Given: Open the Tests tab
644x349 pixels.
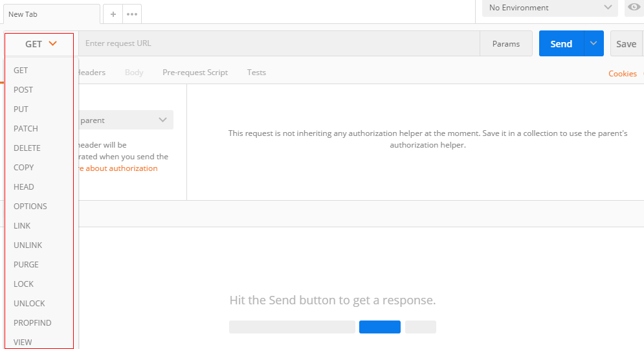Looking at the screenshot, I should click(x=256, y=73).
